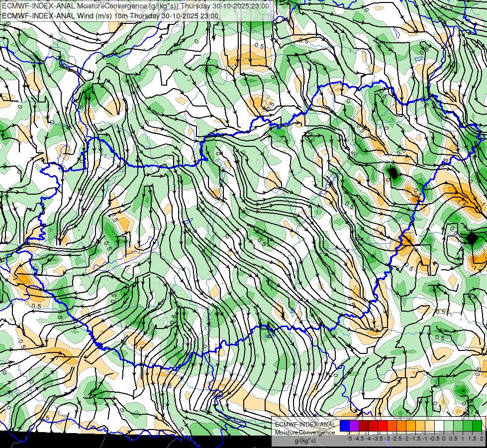Click the Wind (m/s) 10m title line
487x448 pixels.
[110, 16]
